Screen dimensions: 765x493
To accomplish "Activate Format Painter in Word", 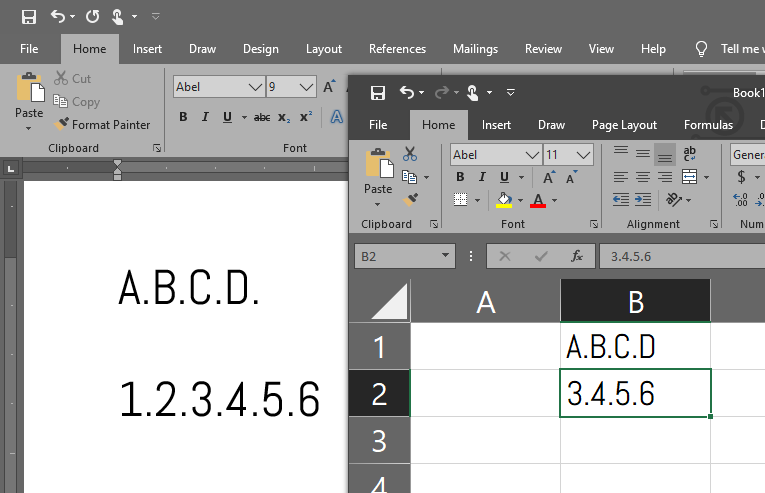I will [x=101, y=124].
